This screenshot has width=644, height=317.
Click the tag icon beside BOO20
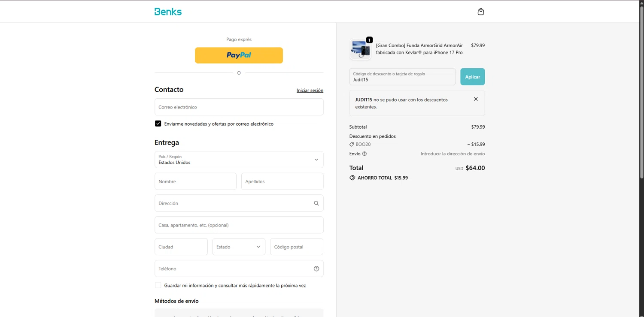coord(352,145)
